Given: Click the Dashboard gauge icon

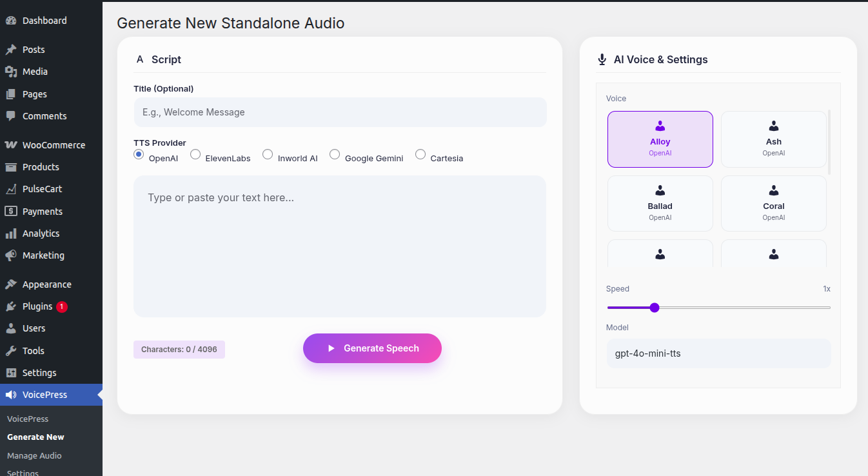Looking at the screenshot, I should (11, 21).
